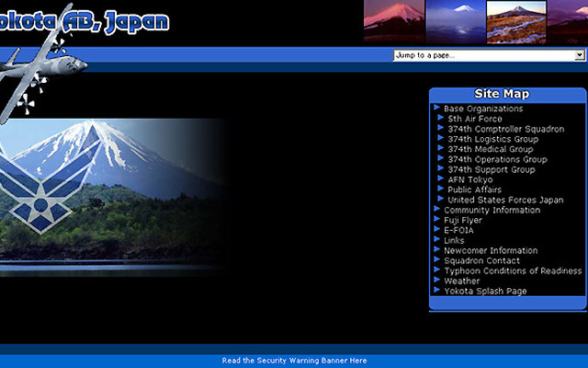Click the arrow bullet beside 374th Medical Group
588x368 pixels.
point(441,148)
